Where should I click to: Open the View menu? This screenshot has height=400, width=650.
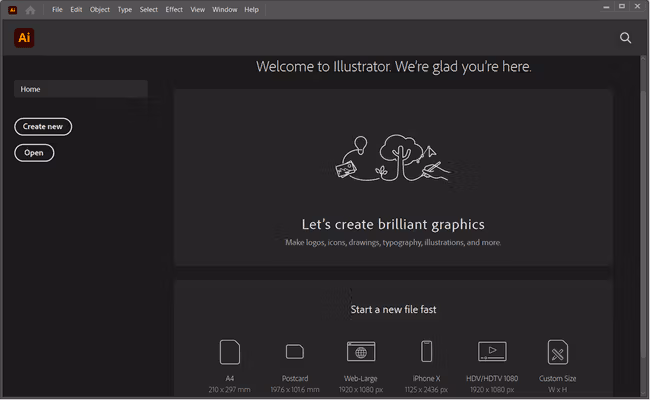pyautogui.click(x=197, y=10)
